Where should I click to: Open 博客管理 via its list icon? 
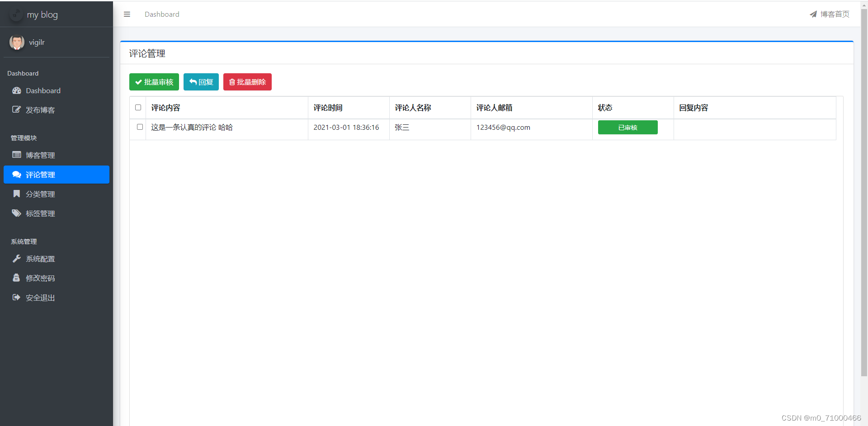pos(17,155)
